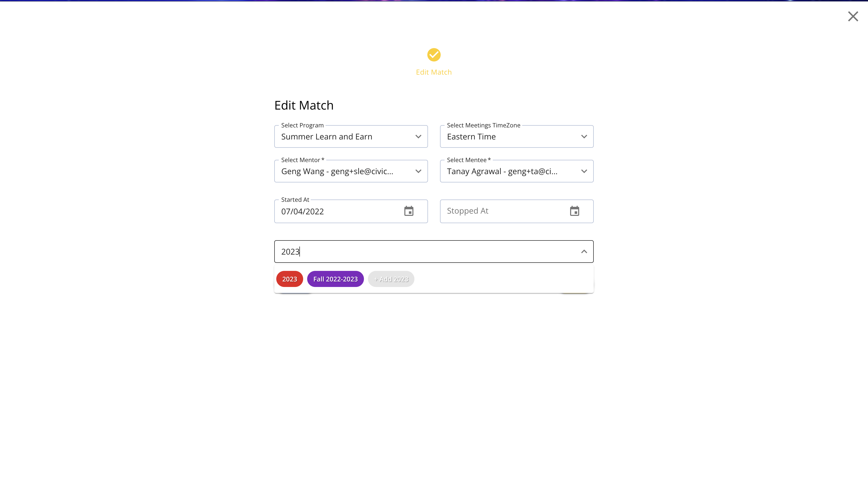Screen dimensions: 868x488
Task: Click the Eastern Time timezone field
Action: [517, 136]
